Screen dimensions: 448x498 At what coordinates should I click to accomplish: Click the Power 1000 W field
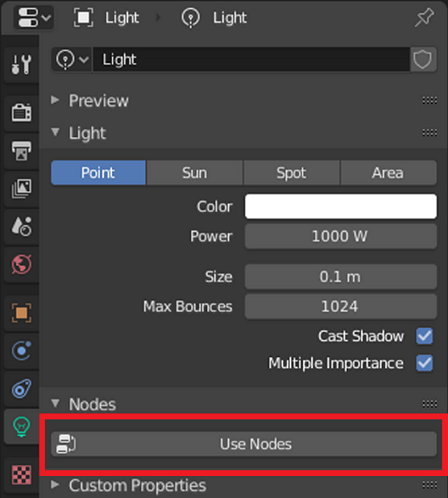coord(341,236)
